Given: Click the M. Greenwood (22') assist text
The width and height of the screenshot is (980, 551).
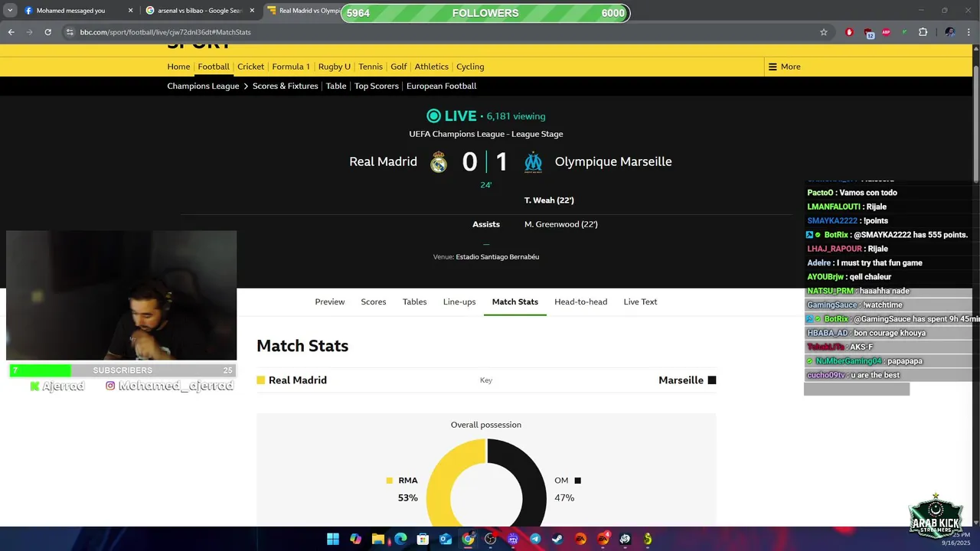Looking at the screenshot, I should coord(561,224).
